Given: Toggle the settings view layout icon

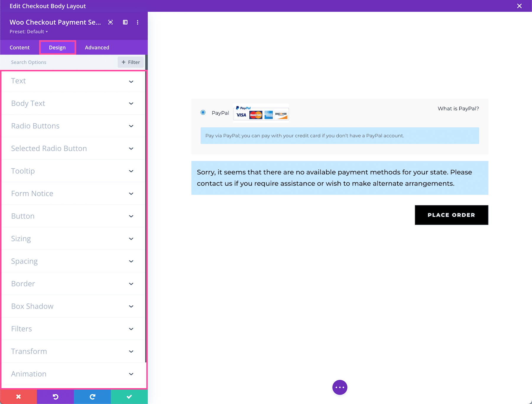Looking at the screenshot, I should (x=125, y=22).
